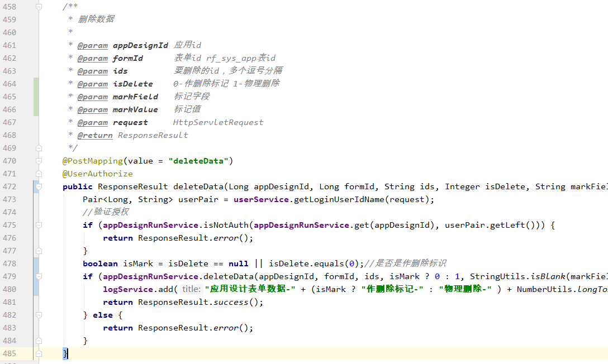Click line number 473 in the gutter
The image size is (608, 364).
point(10,199)
